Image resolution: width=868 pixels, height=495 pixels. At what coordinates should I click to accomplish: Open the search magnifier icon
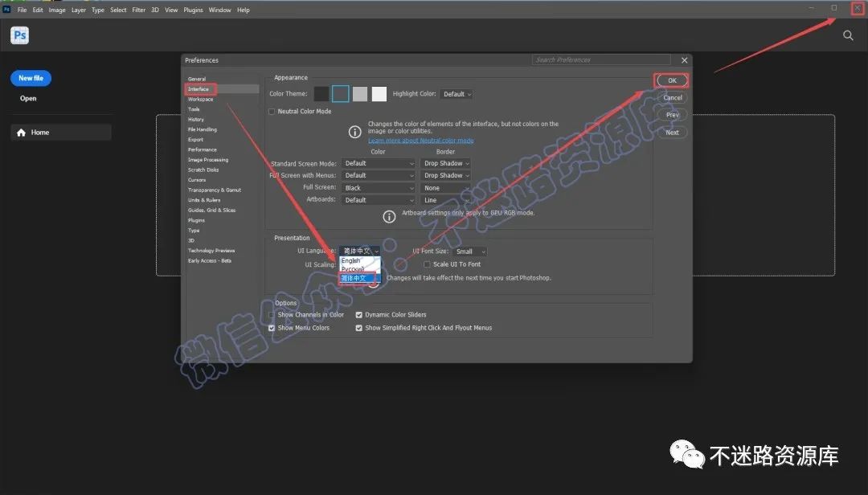848,35
